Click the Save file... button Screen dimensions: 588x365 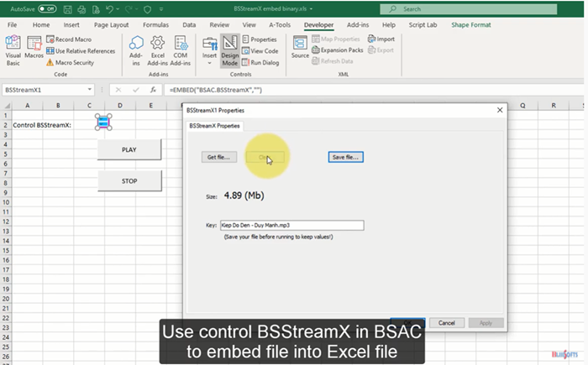[346, 157]
